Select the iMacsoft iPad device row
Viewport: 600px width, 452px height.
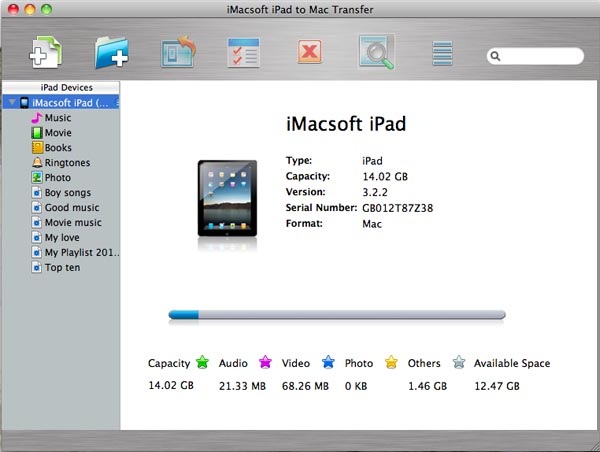click(61, 103)
